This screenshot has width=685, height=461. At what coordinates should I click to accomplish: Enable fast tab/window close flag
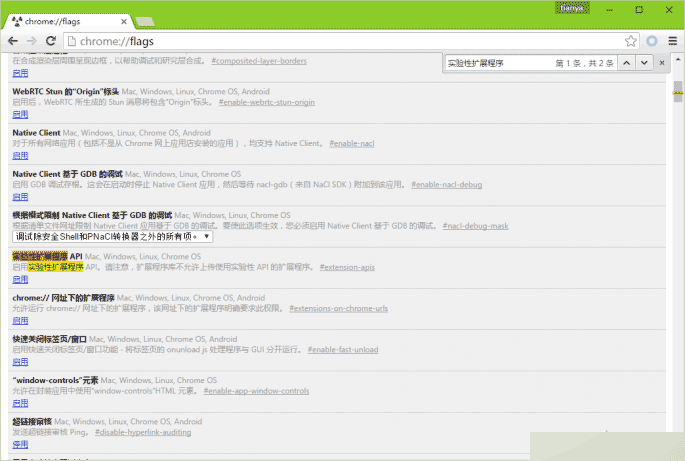pos(20,362)
